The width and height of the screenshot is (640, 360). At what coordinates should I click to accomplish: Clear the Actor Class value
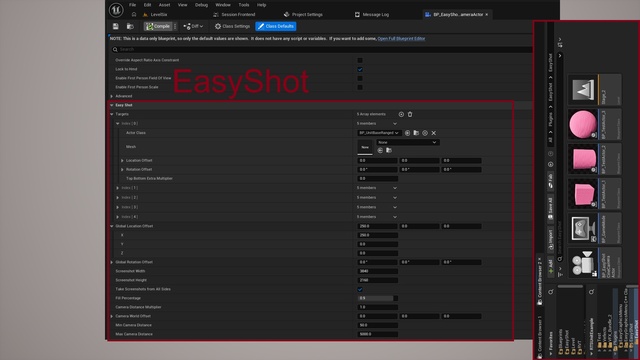tap(433, 133)
